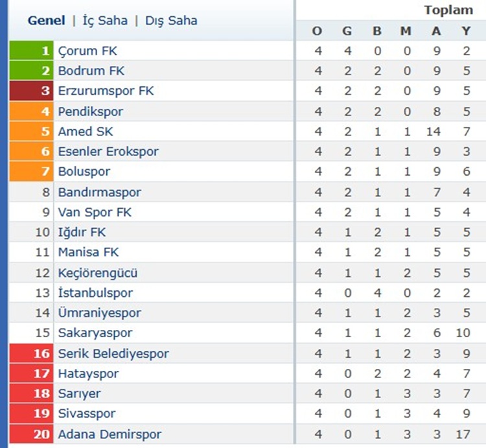
Task: Open the Sakaryaspor team link
Action: coord(95,333)
